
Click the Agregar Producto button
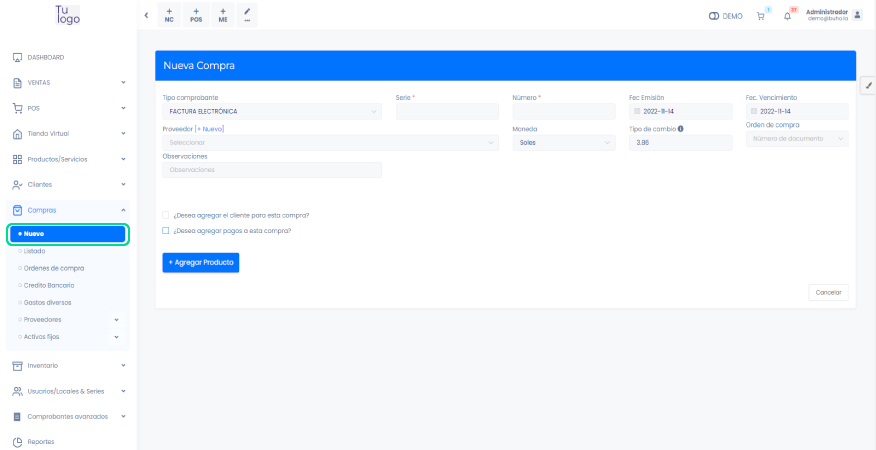coord(200,262)
